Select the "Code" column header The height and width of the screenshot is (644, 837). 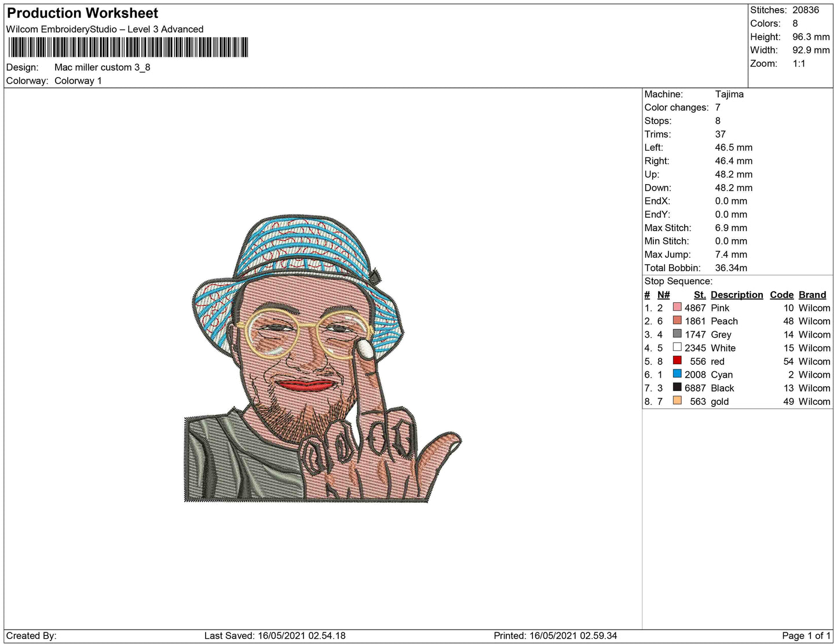coord(781,295)
